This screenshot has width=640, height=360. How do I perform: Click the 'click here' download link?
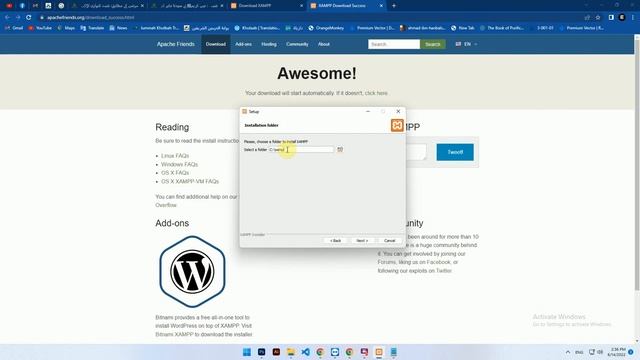376,93
